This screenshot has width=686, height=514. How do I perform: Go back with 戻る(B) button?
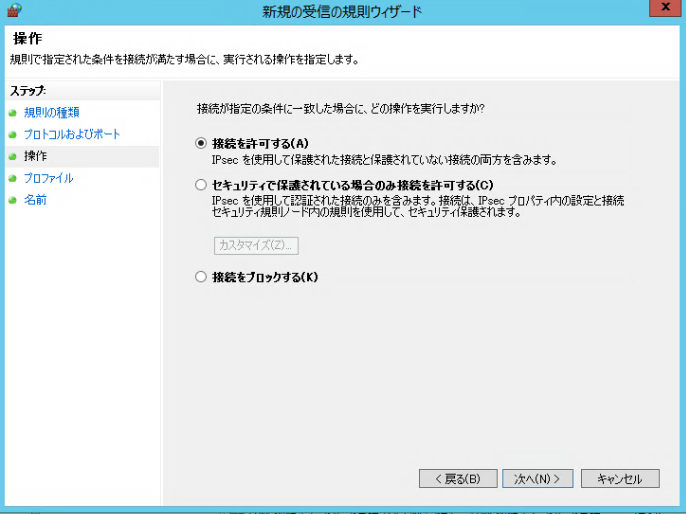pyautogui.click(x=458, y=479)
